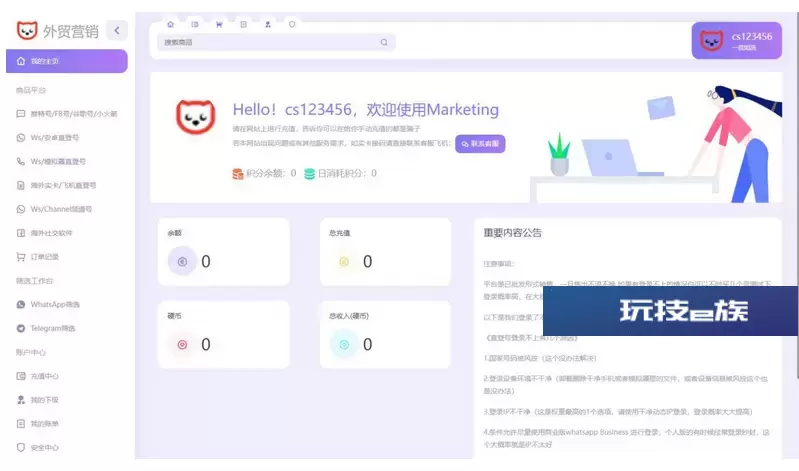This screenshot has height=471, width=799.
Task: Open 海外实卡/飞机直登号 document icon
Action: [21, 186]
